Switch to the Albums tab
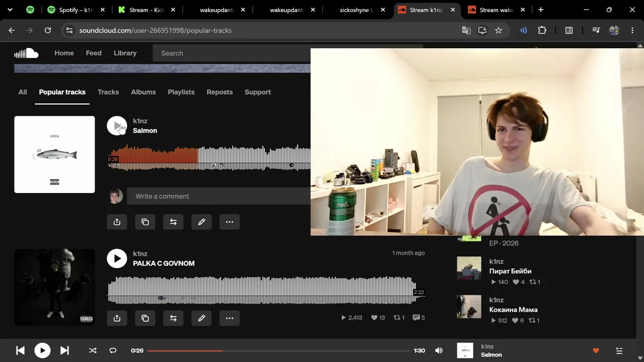This screenshot has height=362, width=644. click(143, 92)
